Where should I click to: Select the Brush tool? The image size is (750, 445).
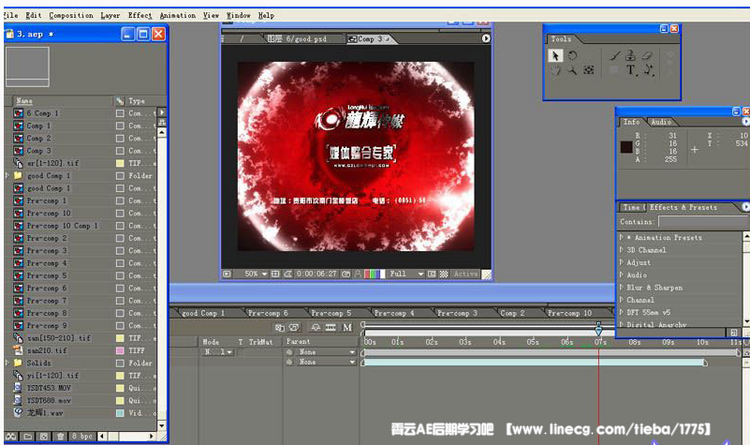pyautogui.click(x=614, y=56)
